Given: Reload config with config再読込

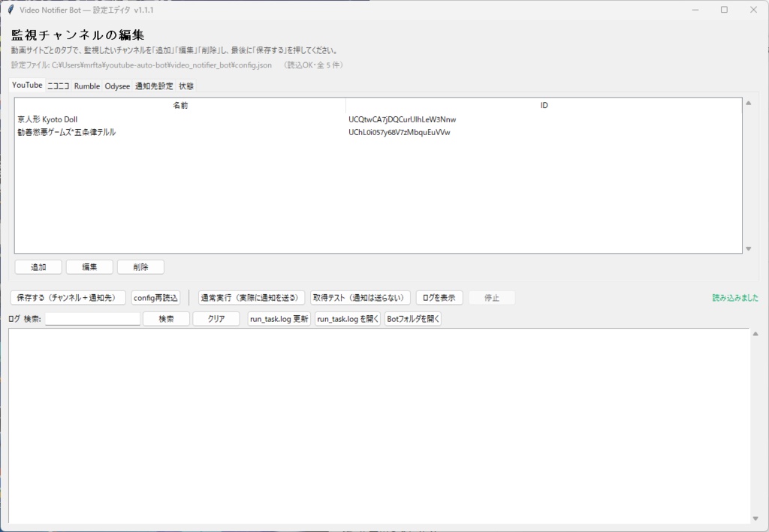Looking at the screenshot, I should [x=155, y=298].
